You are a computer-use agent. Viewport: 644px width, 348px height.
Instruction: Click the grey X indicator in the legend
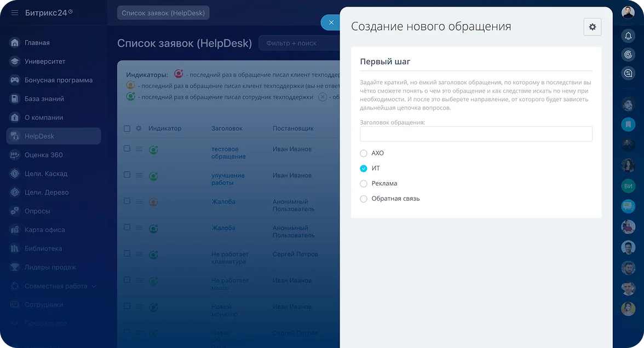(x=323, y=97)
